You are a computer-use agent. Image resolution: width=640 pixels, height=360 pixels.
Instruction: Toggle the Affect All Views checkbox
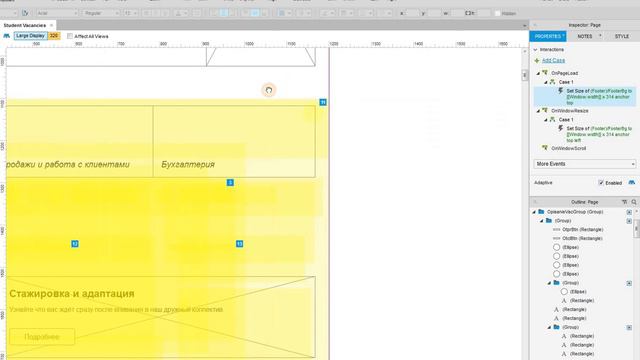(x=70, y=36)
